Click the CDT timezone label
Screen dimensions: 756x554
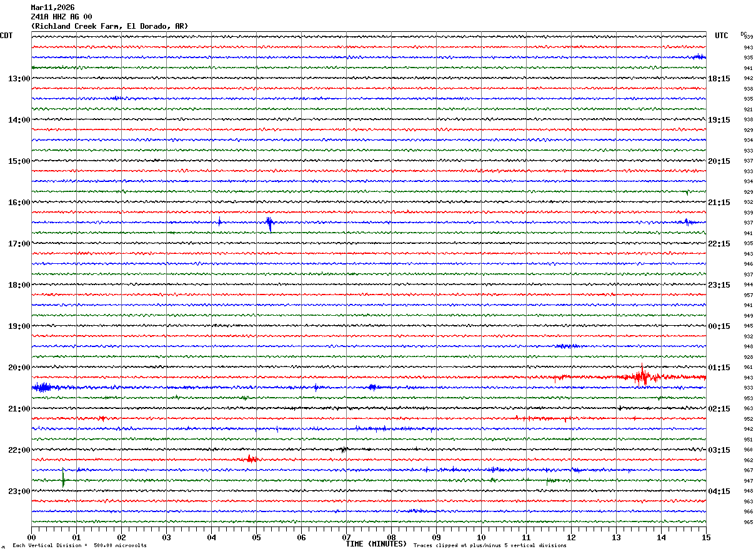click(6, 36)
